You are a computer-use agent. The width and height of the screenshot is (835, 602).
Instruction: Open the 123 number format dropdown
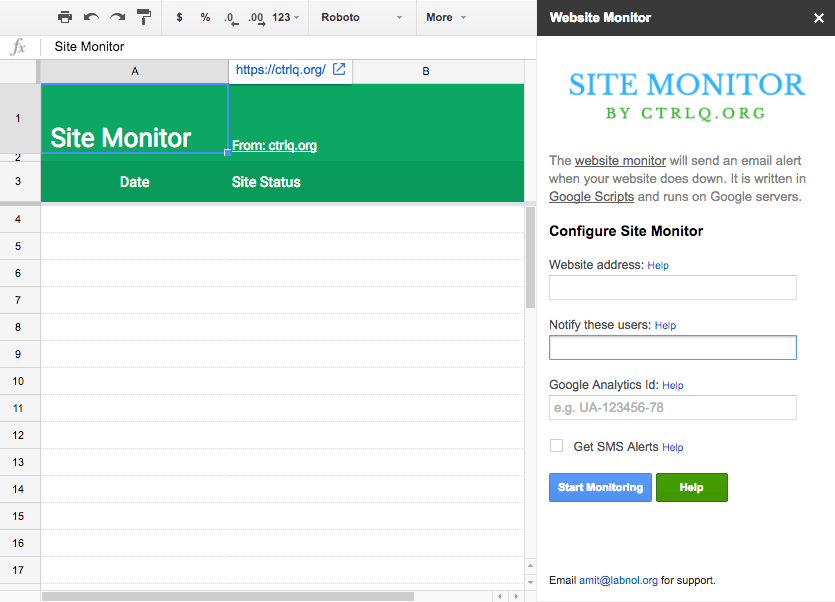click(x=285, y=17)
